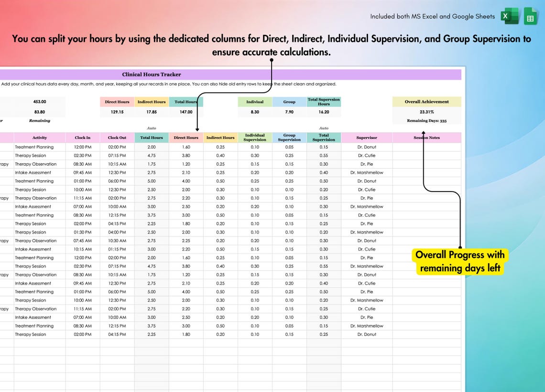Screen dimensions: 545x392
Task: Click the 147.00 total hours value
Action: point(186,112)
